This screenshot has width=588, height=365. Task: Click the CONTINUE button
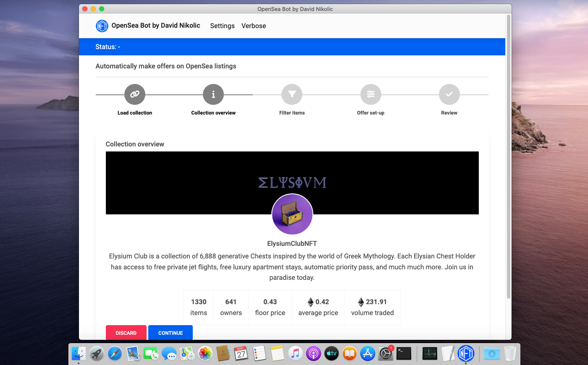(171, 333)
